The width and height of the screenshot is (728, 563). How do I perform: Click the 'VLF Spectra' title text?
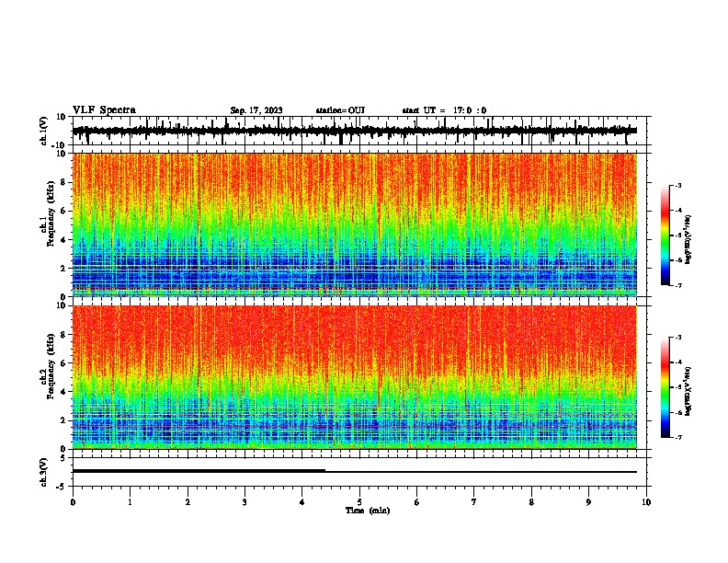(104, 110)
